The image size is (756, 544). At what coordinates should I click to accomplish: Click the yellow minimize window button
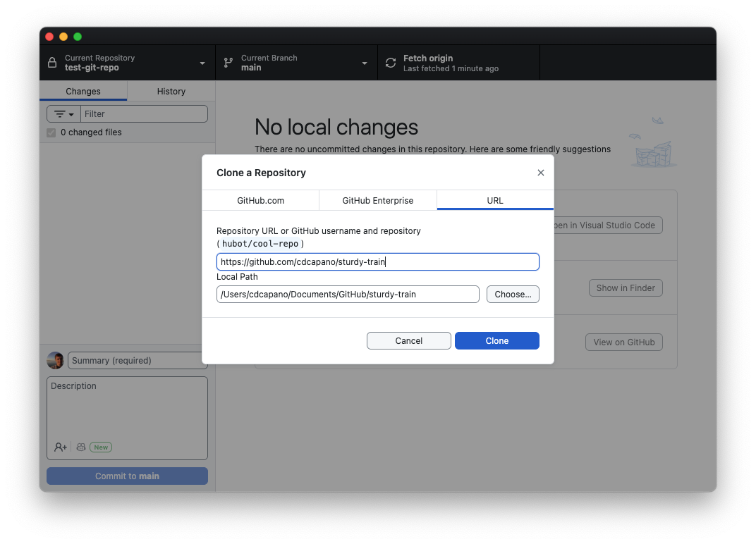coord(63,37)
